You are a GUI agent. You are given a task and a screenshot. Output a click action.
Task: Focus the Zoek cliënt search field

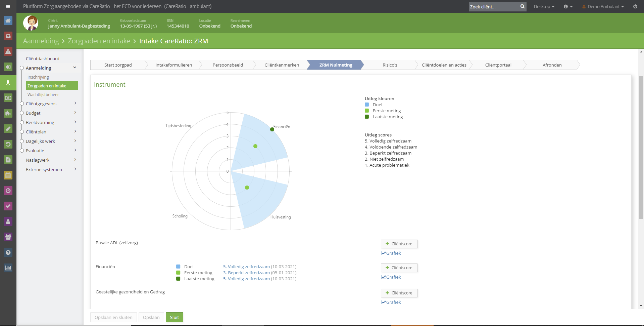[493, 6]
